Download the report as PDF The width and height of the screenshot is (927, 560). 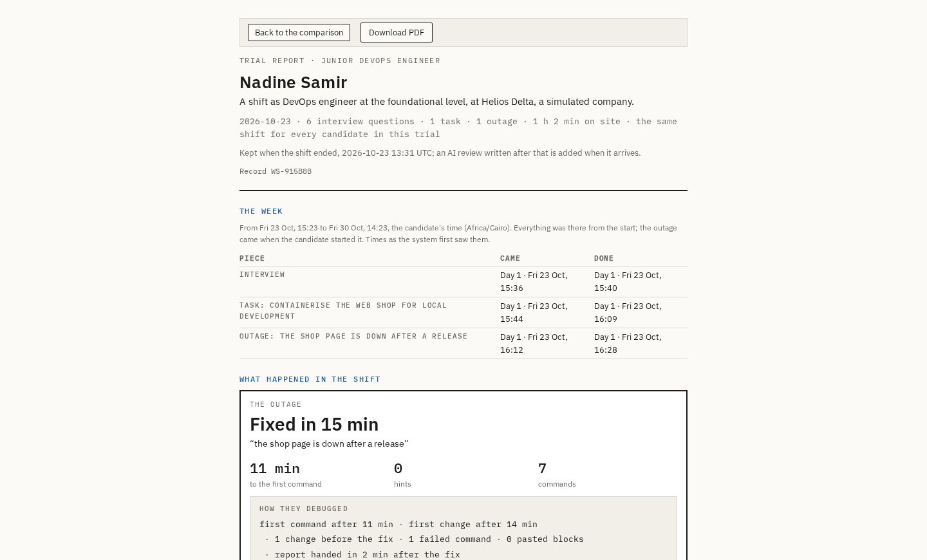[x=397, y=32]
